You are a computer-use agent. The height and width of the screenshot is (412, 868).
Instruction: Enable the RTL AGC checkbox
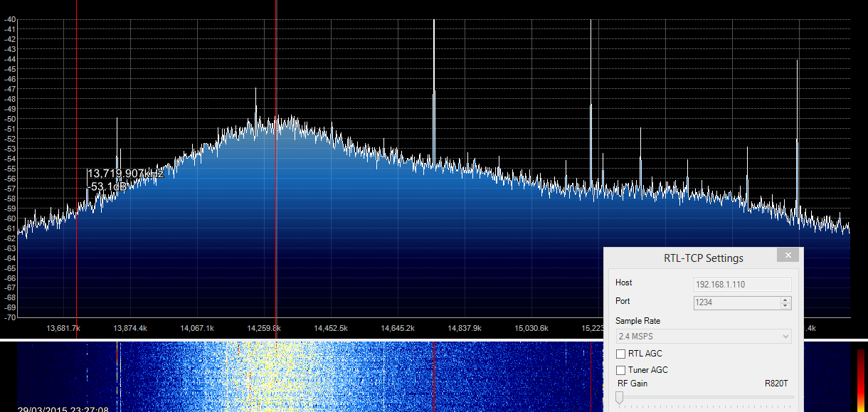[621, 354]
